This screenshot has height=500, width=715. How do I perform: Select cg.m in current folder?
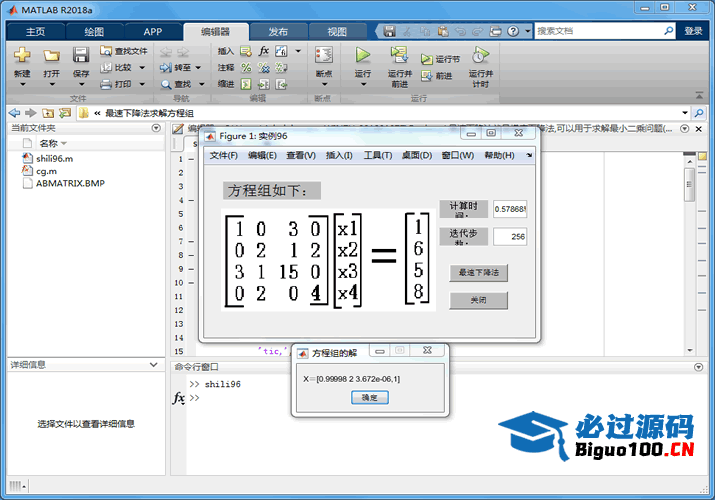[x=47, y=171]
